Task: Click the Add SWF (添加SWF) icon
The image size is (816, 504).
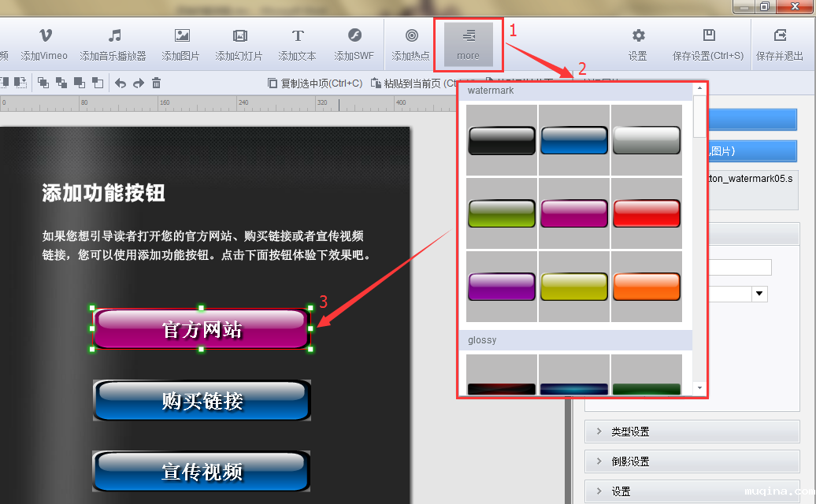Action: [x=354, y=44]
